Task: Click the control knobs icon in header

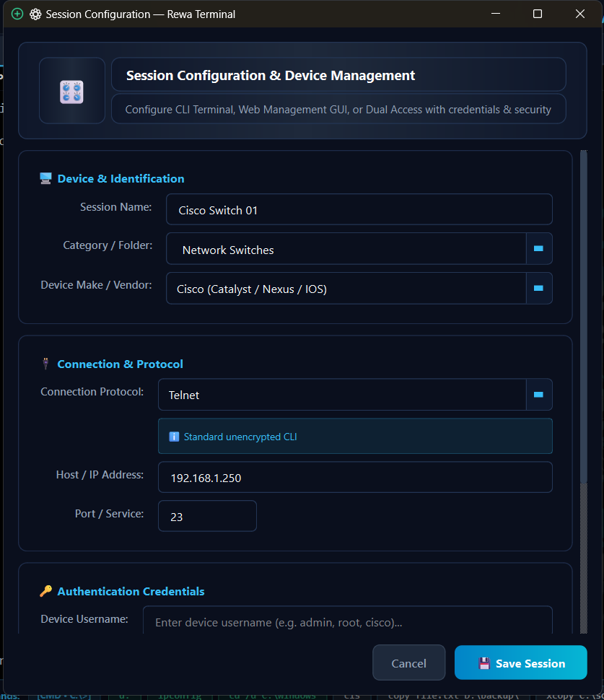Action: pyautogui.click(x=72, y=92)
